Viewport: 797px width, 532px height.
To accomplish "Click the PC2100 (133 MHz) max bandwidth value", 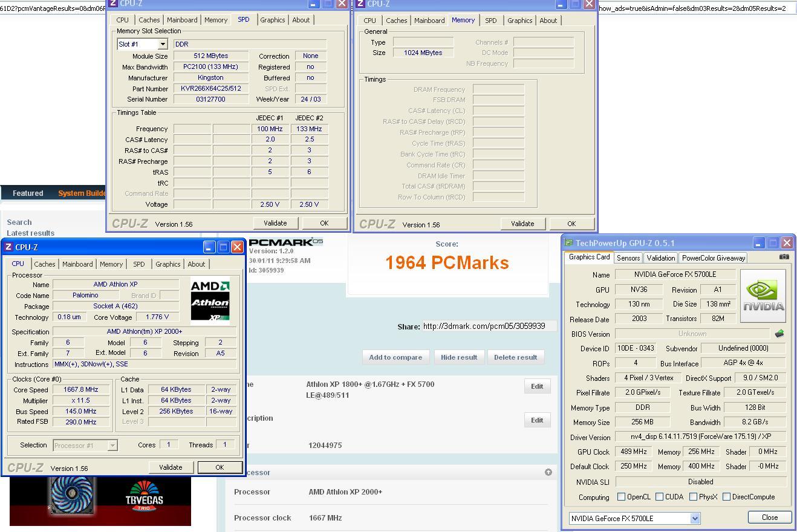I will [x=211, y=67].
